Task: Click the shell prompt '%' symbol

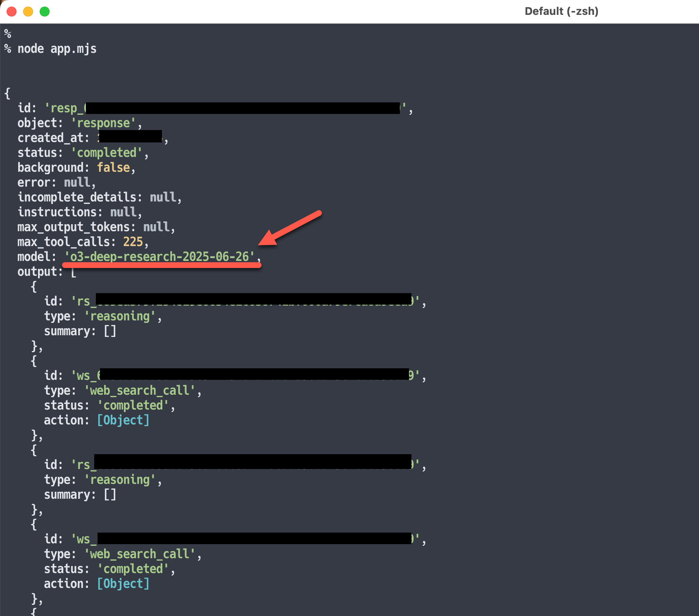Action: [7, 33]
